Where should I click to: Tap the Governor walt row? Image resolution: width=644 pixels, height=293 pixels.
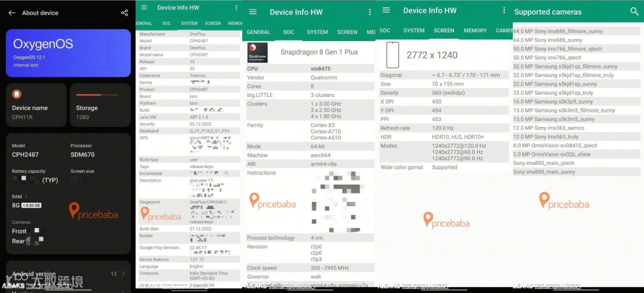click(310, 276)
